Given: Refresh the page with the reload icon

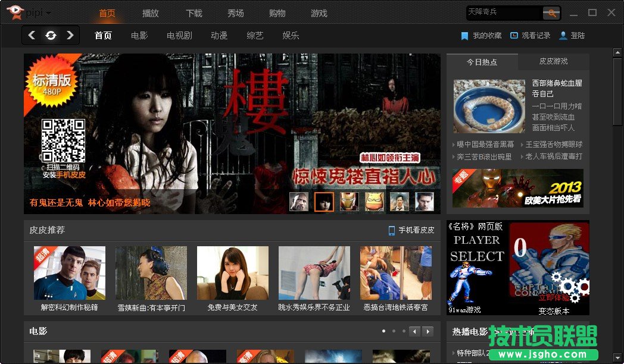Looking at the screenshot, I should point(51,35).
